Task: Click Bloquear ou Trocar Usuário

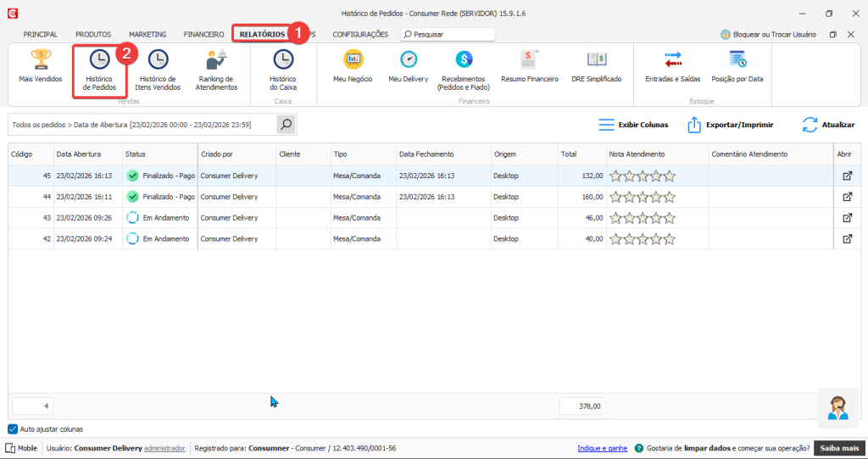Action: (x=768, y=35)
